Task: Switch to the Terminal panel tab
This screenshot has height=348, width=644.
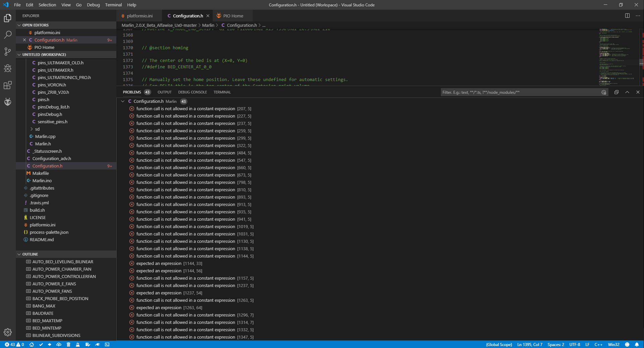Action: [222, 92]
